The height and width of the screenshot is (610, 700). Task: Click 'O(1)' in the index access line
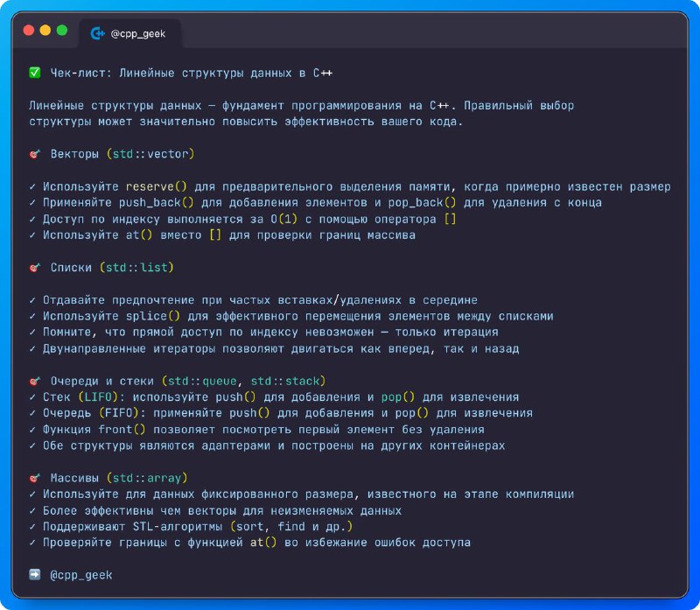(283, 220)
